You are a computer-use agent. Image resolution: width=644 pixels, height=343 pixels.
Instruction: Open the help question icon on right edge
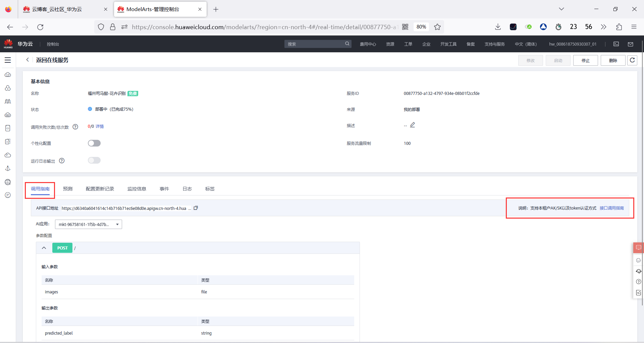point(638,282)
